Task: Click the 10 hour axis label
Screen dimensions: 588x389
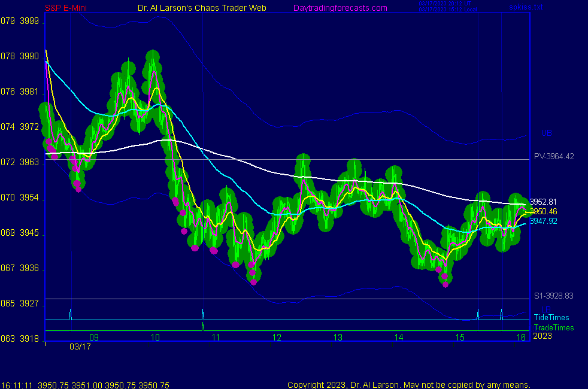Action: tap(155, 338)
